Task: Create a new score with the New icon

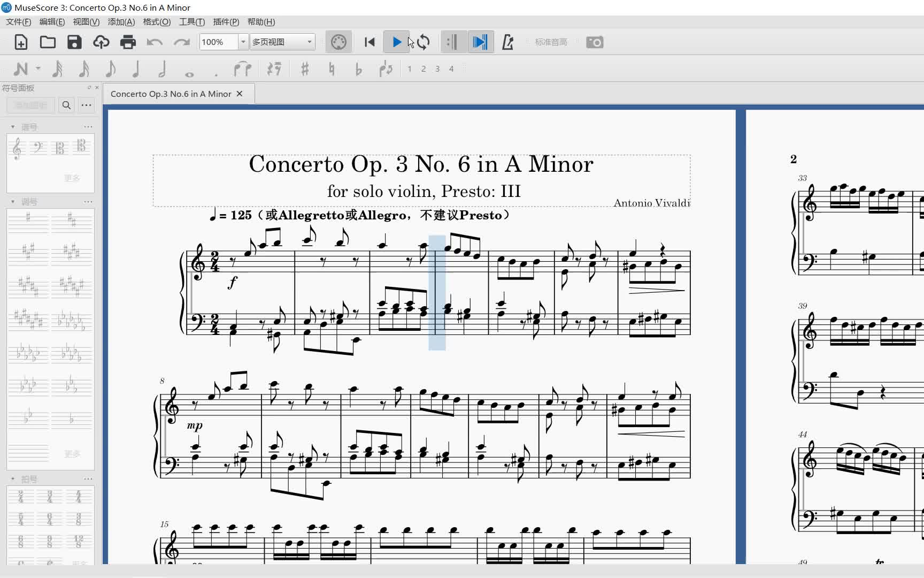Action: [21, 42]
